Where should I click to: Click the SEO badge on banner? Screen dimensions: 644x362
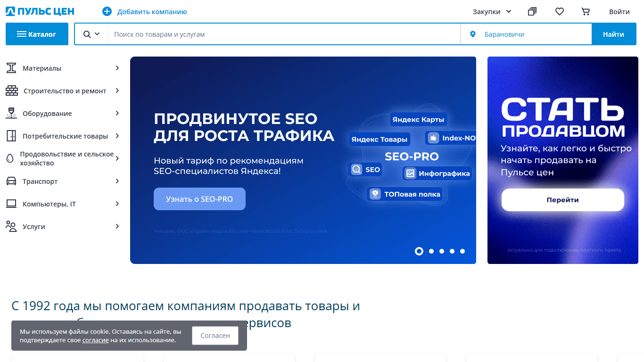366,170
